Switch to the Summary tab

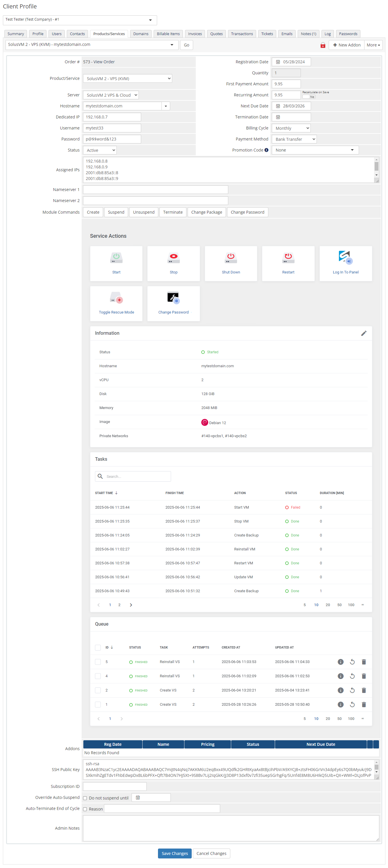(15, 34)
